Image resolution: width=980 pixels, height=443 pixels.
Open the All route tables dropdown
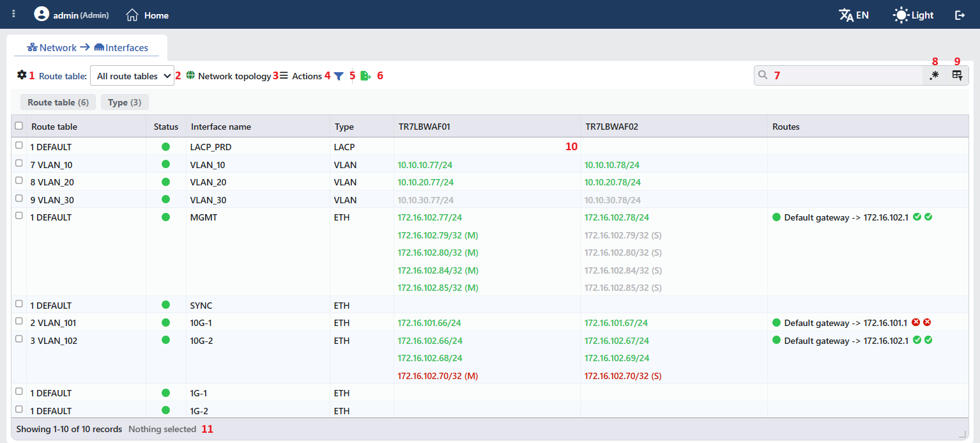[x=132, y=75]
